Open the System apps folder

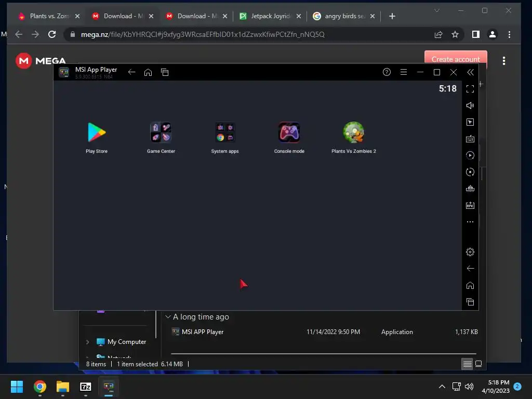click(x=225, y=137)
